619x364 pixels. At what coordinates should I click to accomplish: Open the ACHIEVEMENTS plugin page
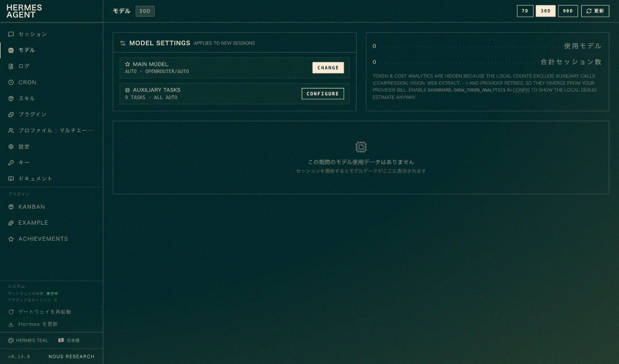[x=51, y=239]
